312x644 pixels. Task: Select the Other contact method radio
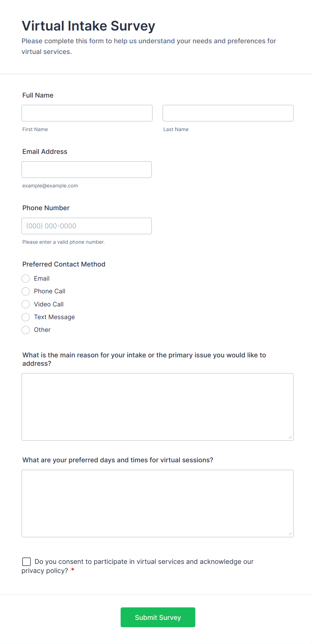tap(26, 330)
